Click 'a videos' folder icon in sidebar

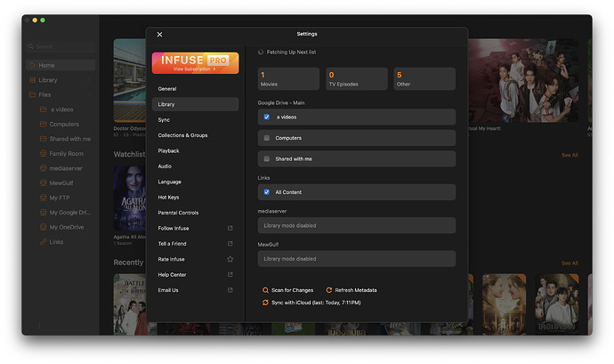[x=44, y=109]
